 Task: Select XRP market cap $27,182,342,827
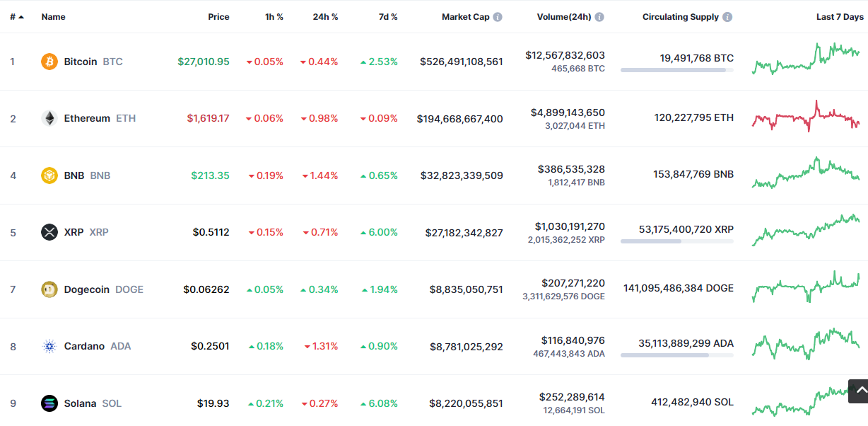(464, 232)
